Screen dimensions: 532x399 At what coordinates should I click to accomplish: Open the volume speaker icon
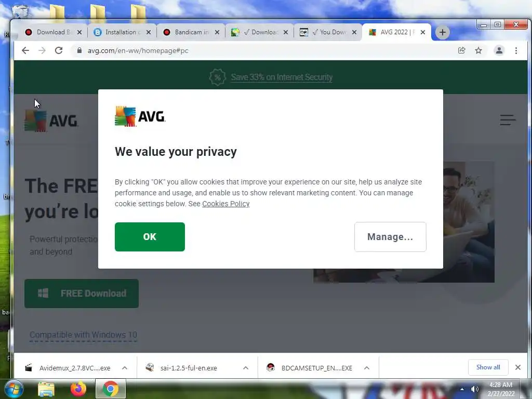[475, 389]
